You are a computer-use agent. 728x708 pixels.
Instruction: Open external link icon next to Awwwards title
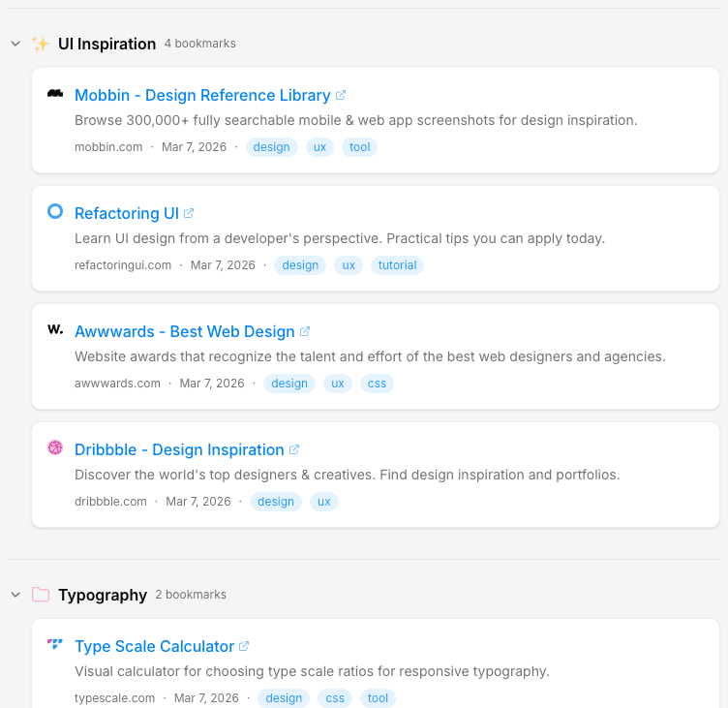click(305, 331)
